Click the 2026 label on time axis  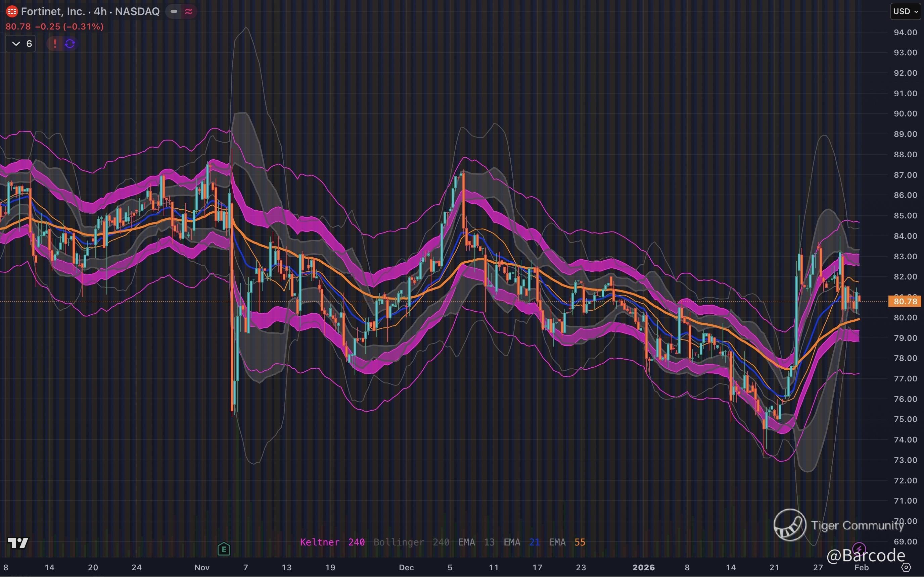643,568
